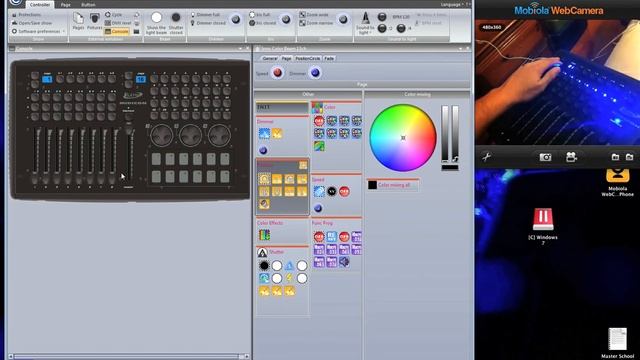640x360 pixels.
Task: Click the blue triangle icon in Shutter section
Action: [x=289, y=266]
